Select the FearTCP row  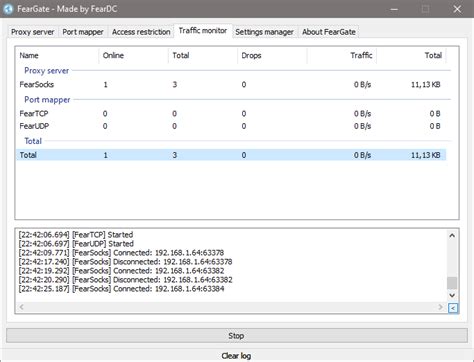(x=231, y=114)
